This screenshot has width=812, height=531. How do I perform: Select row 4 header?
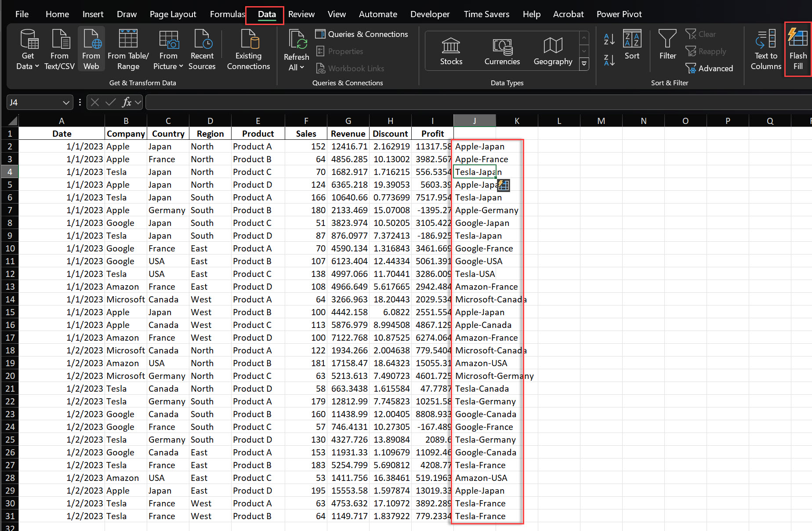coord(9,172)
